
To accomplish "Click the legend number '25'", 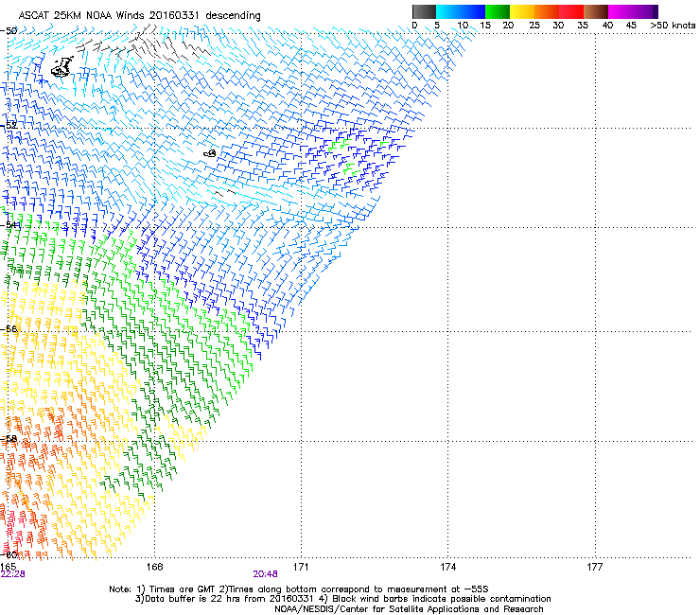I will coord(534,25).
